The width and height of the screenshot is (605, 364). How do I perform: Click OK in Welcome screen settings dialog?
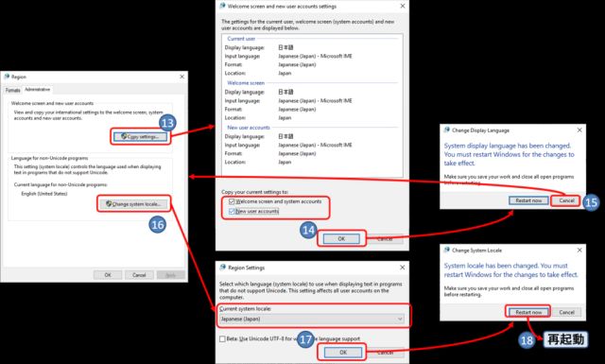(x=341, y=239)
